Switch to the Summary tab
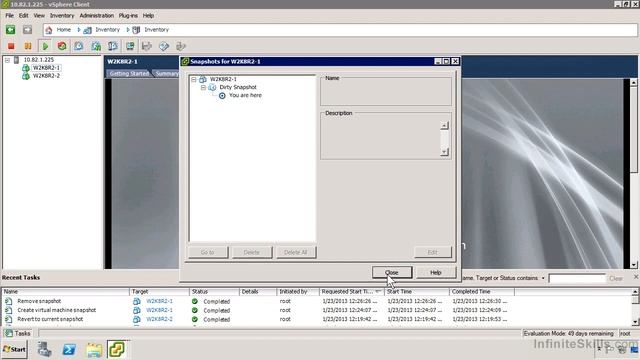The image size is (640, 360). tap(167, 73)
